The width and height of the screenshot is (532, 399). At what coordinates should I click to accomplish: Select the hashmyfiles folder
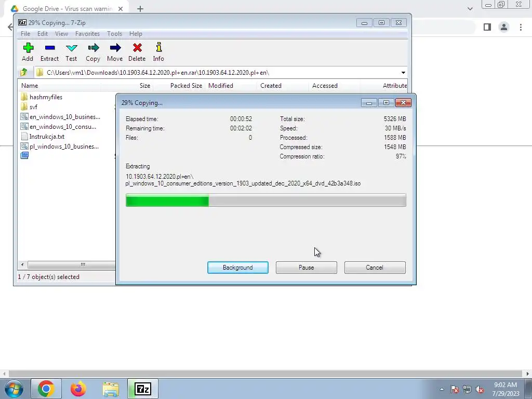[42, 97]
